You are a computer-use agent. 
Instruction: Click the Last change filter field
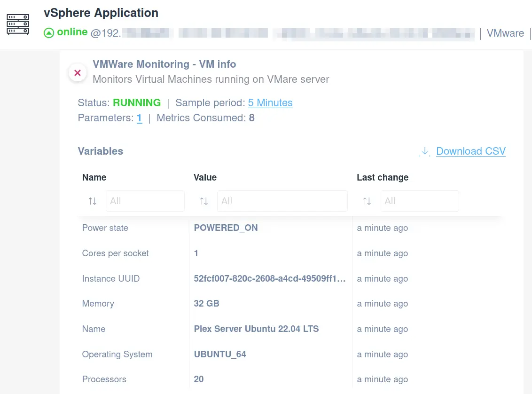tap(419, 201)
